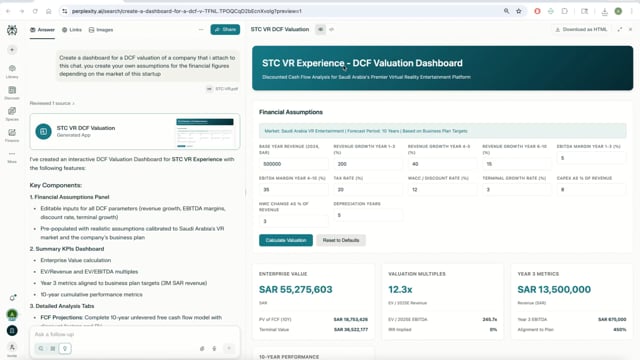The width and height of the screenshot is (640, 360).
Task: Expand the dashboard preview to fullscreen
Action: pyautogui.click(x=620, y=29)
